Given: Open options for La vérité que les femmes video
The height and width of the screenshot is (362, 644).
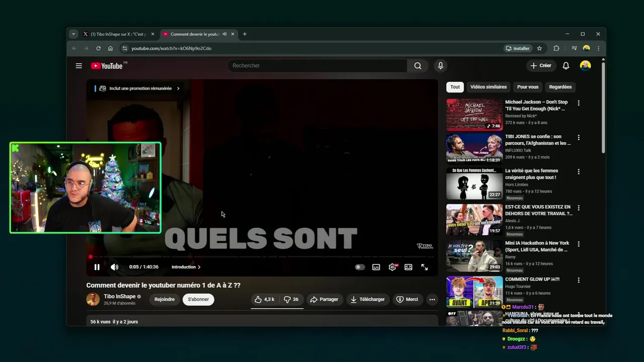Looking at the screenshot, I should tap(579, 171).
